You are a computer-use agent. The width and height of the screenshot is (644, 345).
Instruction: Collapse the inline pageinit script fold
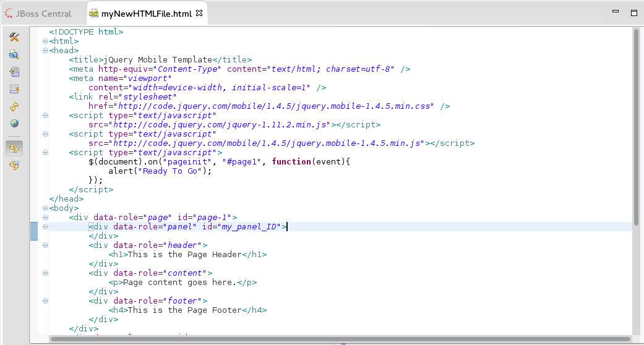45,152
